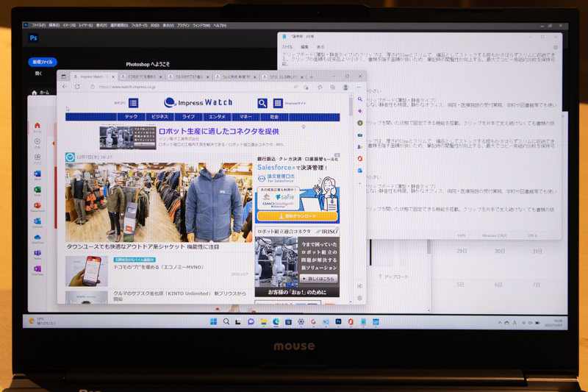Open the Edge sidebar Office icon
The height and width of the screenshot is (392, 588).
pos(359,159)
